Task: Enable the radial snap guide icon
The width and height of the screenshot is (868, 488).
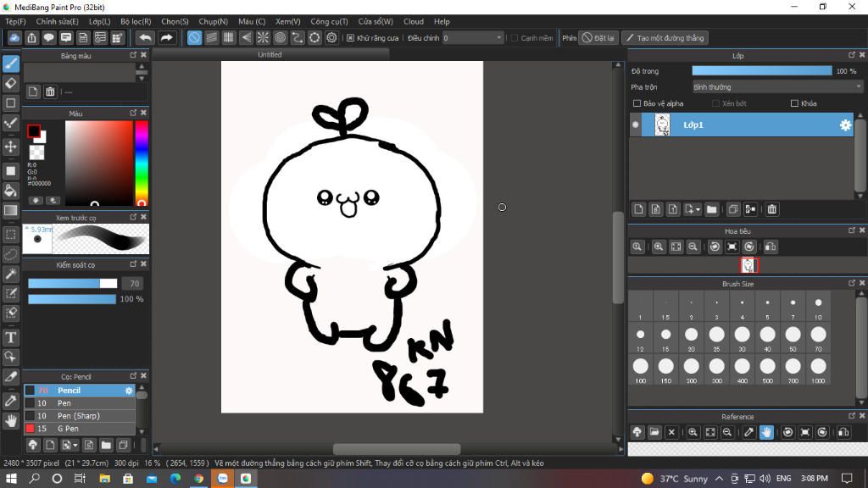Action: [x=263, y=37]
